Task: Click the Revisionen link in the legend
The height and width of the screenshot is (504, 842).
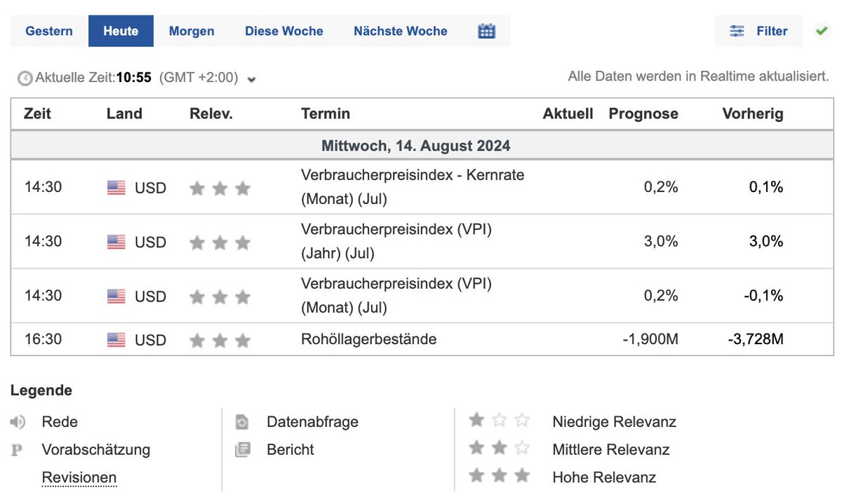Action: click(79, 478)
